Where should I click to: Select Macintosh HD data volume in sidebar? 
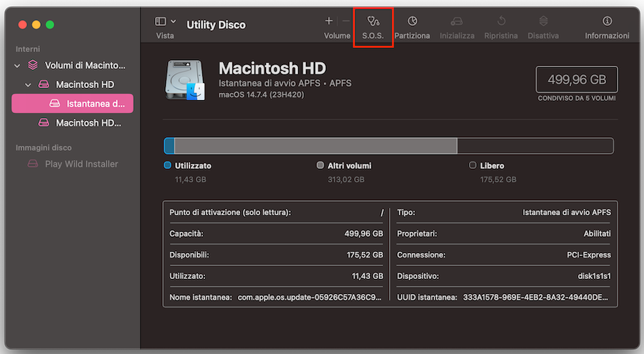coord(88,123)
